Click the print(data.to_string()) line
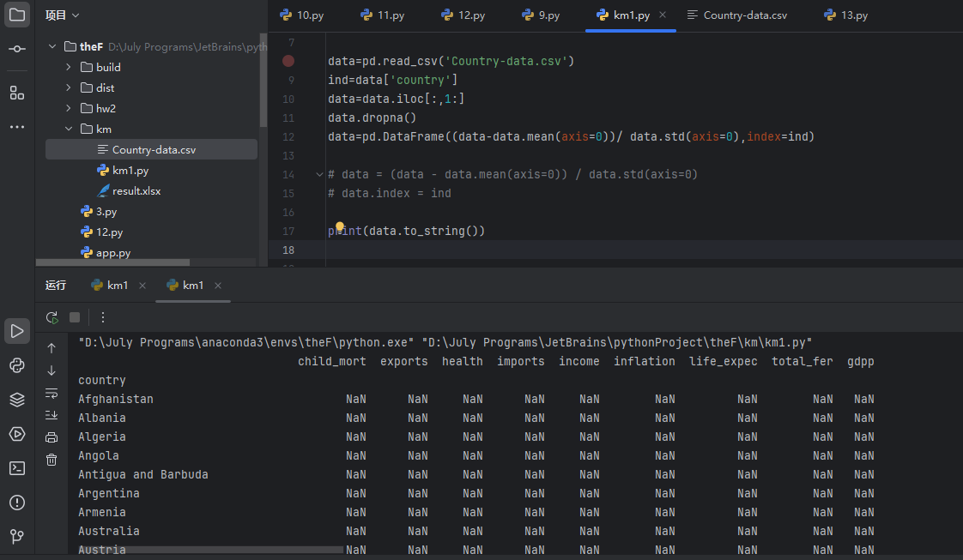Image resolution: width=963 pixels, height=560 pixels. 407,232
